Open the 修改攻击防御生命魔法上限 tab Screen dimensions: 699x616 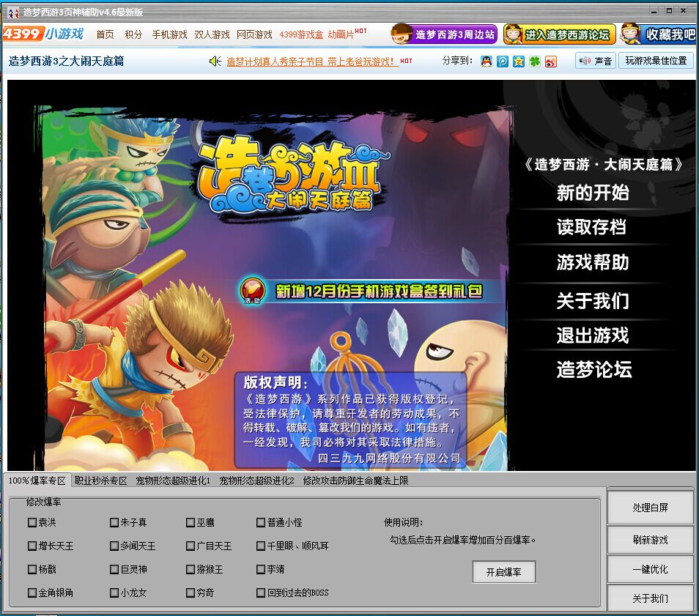(x=355, y=481)
